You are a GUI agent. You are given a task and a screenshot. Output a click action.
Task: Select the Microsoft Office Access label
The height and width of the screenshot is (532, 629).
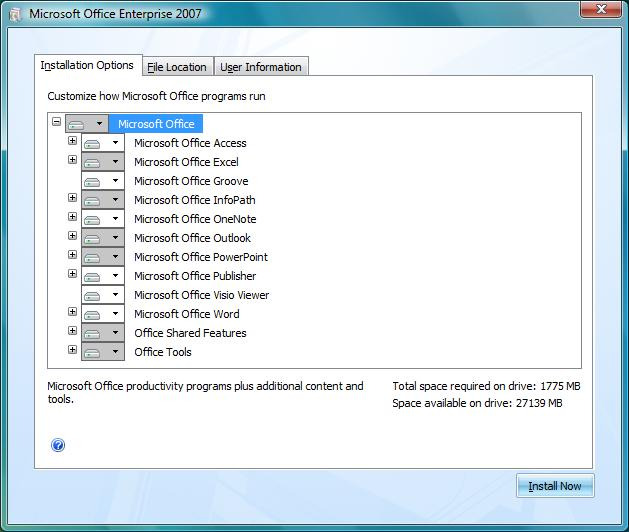coord(190,143)
